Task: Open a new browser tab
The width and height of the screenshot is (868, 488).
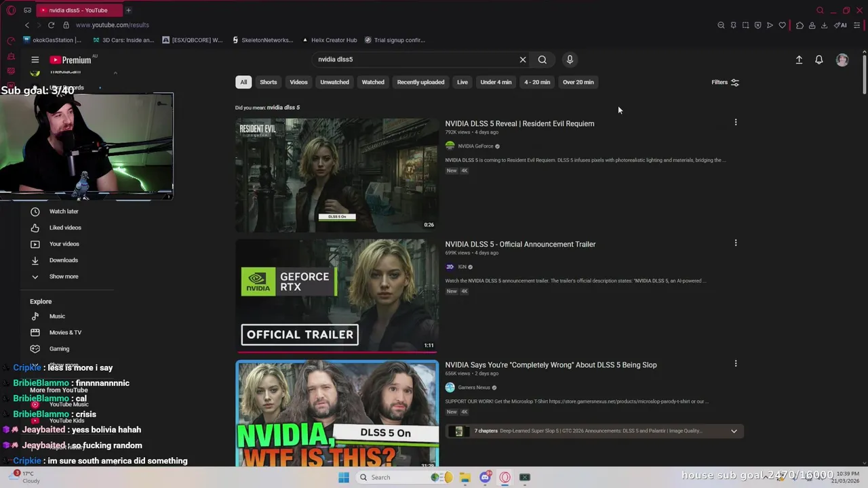Action: pos(128,10)
